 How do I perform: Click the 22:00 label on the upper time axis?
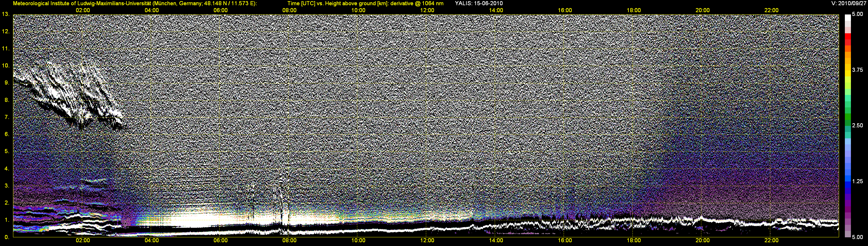click(x=771, y=10)
